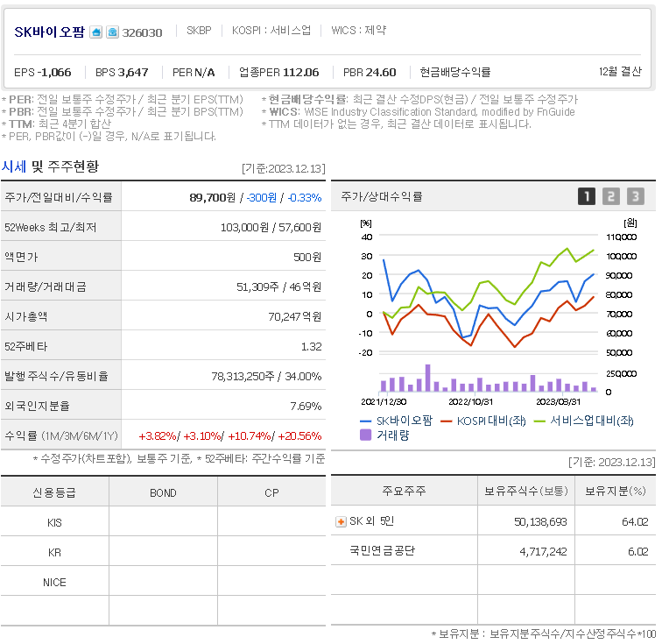
Task: Switch chart to tab 1
Action: click(587, 196)
